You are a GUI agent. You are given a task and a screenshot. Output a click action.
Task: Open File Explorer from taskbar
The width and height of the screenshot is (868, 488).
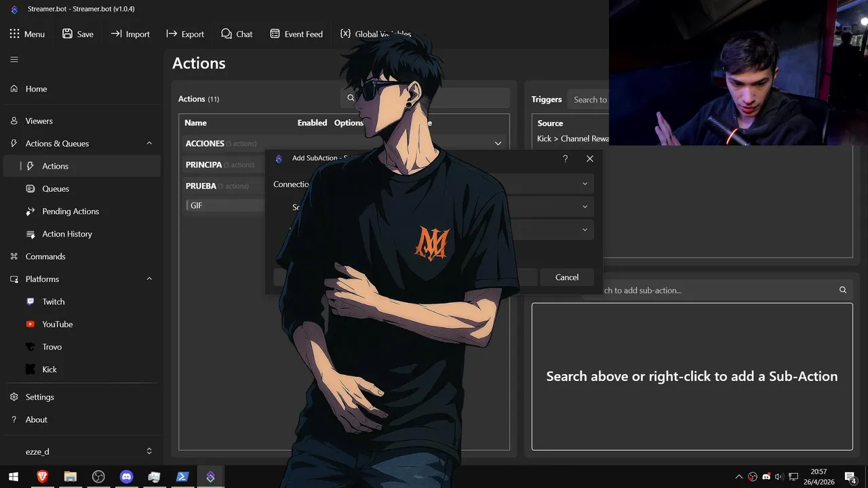(71, 477)
